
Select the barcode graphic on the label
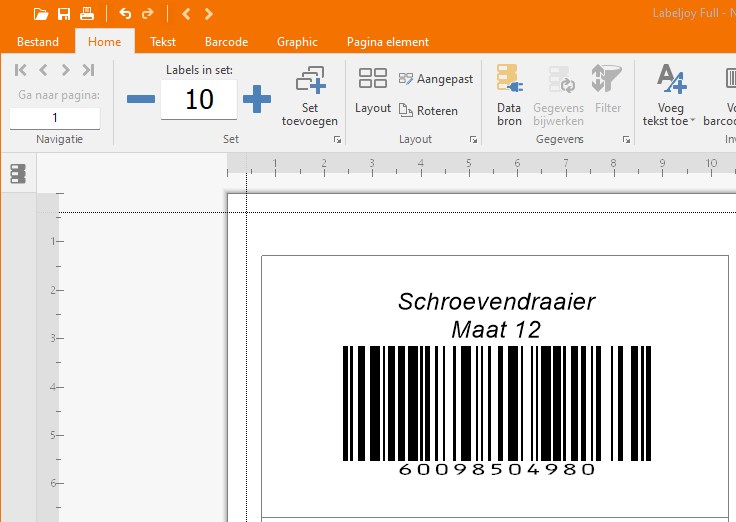497,403
